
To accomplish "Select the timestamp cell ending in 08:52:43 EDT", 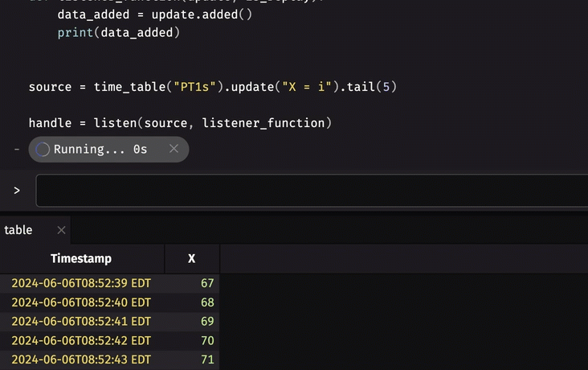I will coord(81,360).
